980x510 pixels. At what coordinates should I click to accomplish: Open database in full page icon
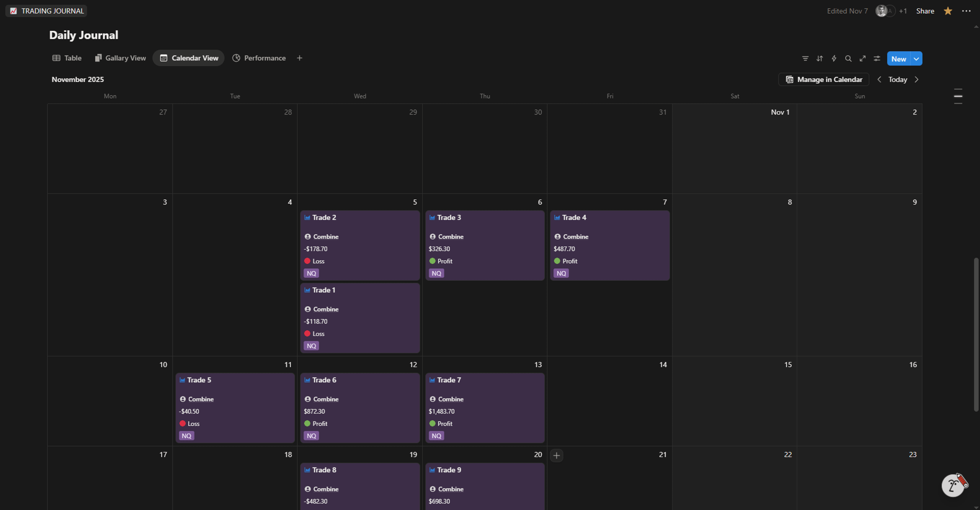coord(862,59)
